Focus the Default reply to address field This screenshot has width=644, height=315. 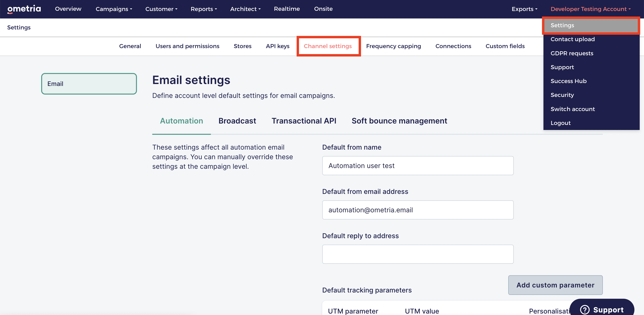pyautogui.click(x=418, y=254)
